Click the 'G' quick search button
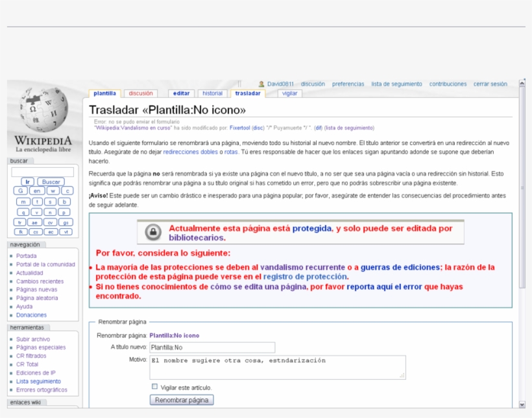The image size is (532, 418). (x=20, y=191)
